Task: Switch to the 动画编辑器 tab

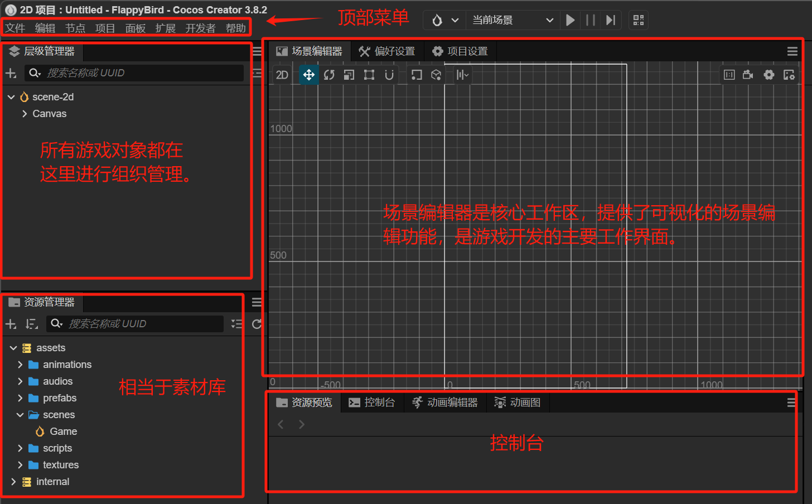Action: coord(445,403)
